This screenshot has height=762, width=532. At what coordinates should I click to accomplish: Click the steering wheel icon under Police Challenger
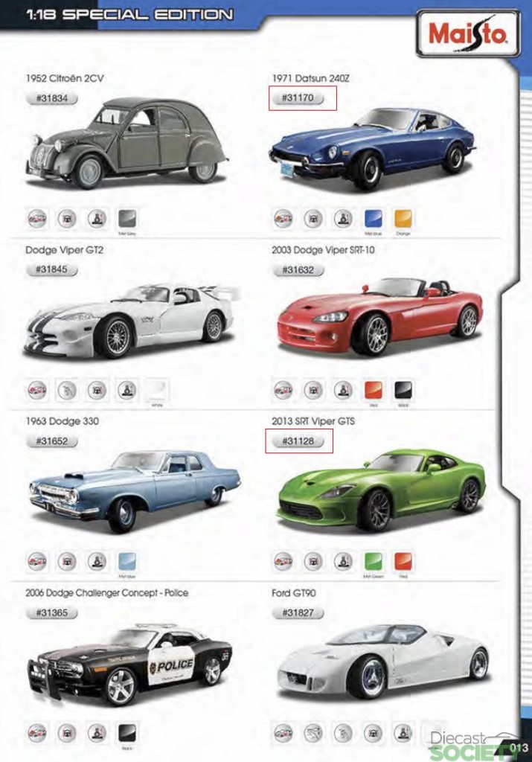click(67, 733)
